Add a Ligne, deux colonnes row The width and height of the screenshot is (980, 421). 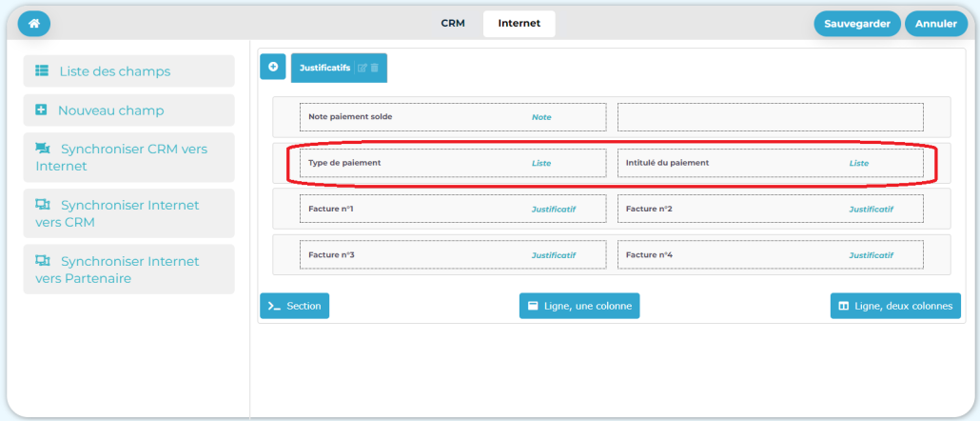coord(895,306)
